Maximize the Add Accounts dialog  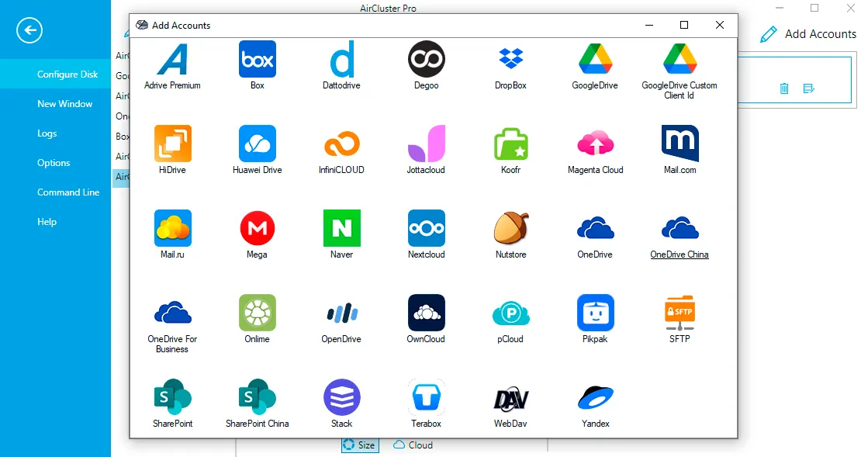pos(684,25)
